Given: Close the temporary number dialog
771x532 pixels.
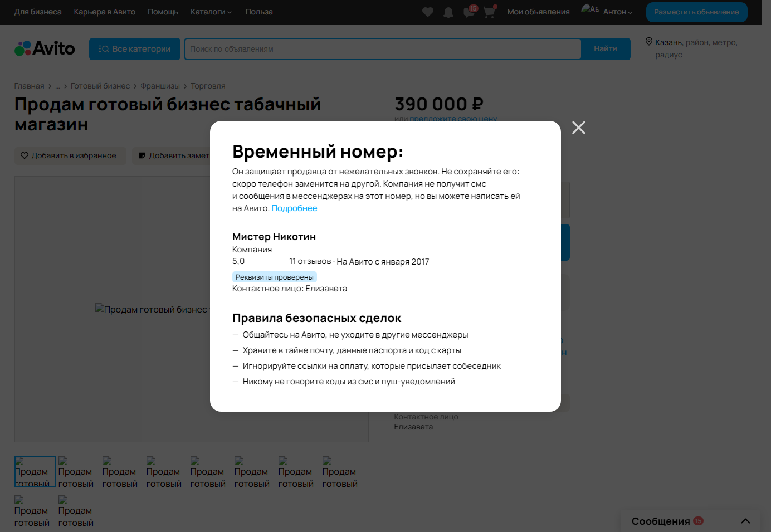Looking at the screenshot, I should click(579, 128).
